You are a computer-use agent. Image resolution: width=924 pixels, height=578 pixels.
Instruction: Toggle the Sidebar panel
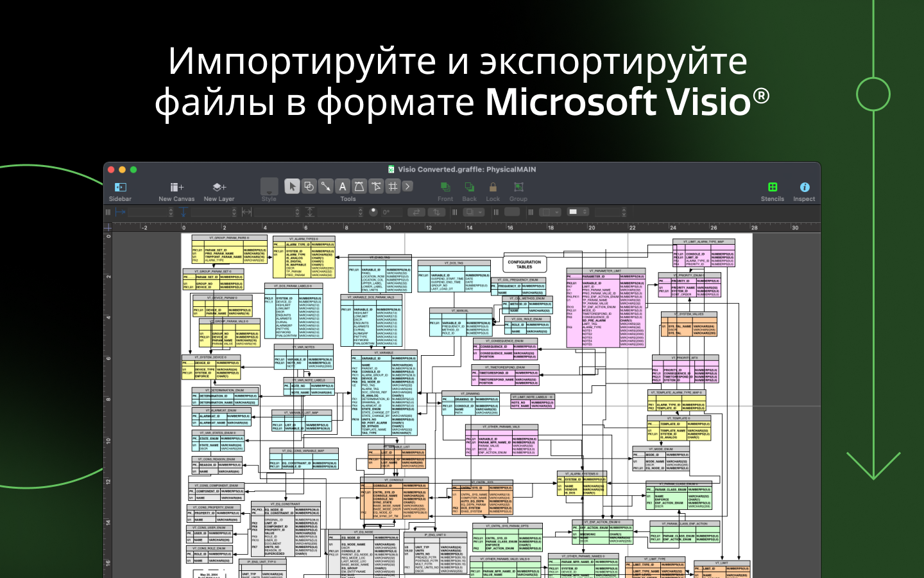(120, 191)
